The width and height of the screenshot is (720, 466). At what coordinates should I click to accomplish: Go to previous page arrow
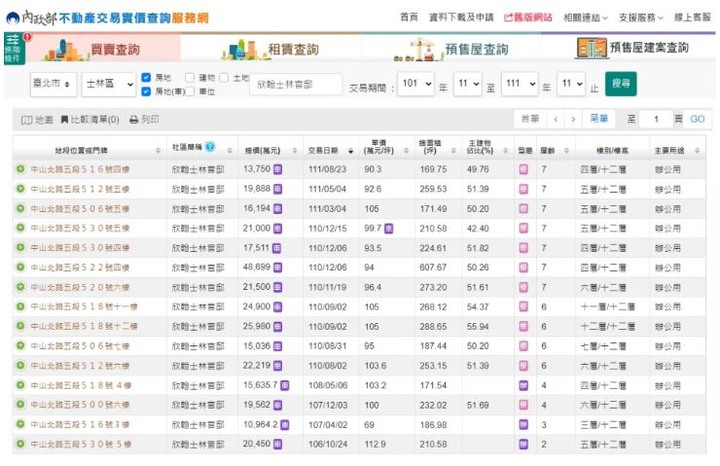tap(556, 119)
